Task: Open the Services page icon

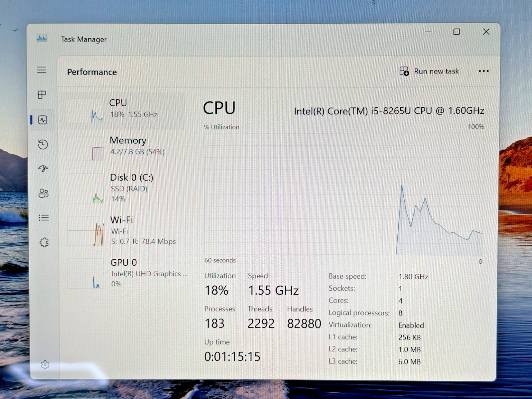Action: click(x=44, y=242)
